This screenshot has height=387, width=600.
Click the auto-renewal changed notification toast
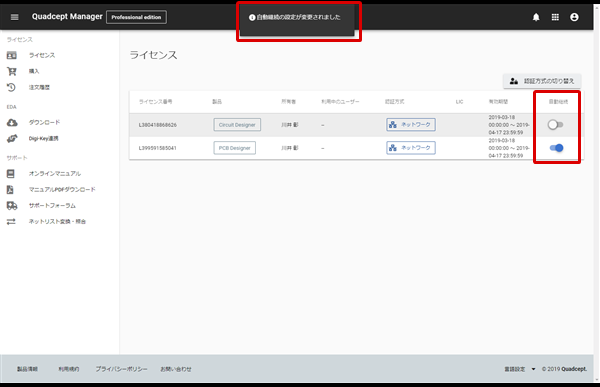click(298, 20)
